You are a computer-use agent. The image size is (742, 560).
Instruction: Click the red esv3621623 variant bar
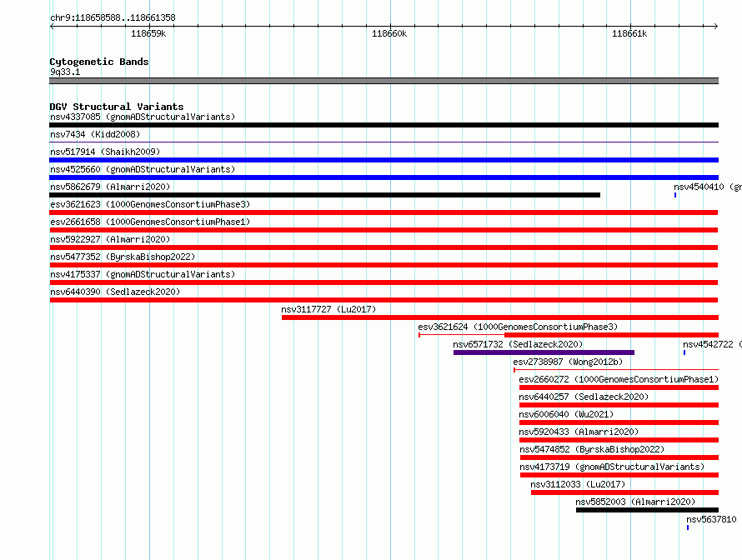pyautogui.click(x=384, y=212)
